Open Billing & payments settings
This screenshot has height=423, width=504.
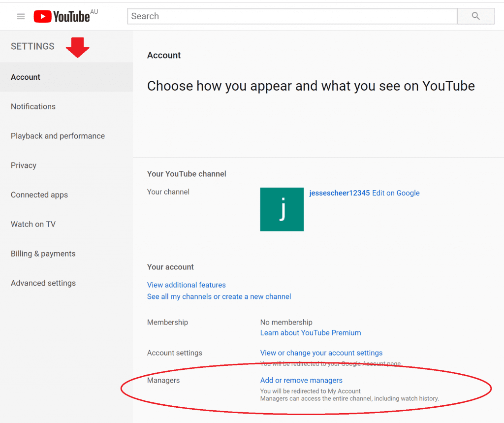coord(43,254)
